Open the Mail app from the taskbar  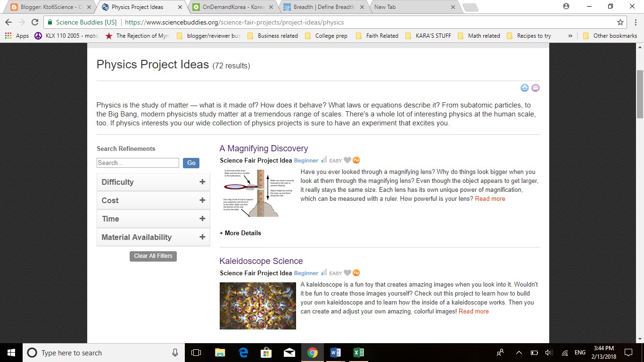(289, 353)
